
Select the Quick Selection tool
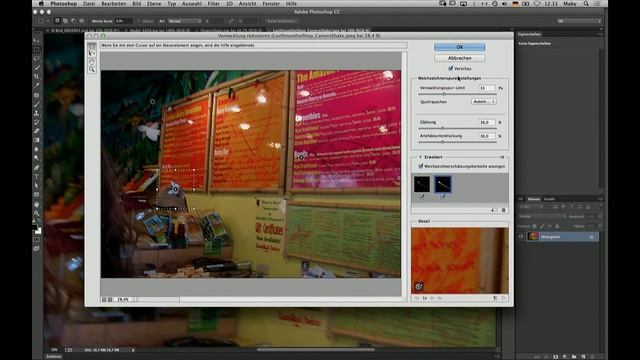[37, 67]
